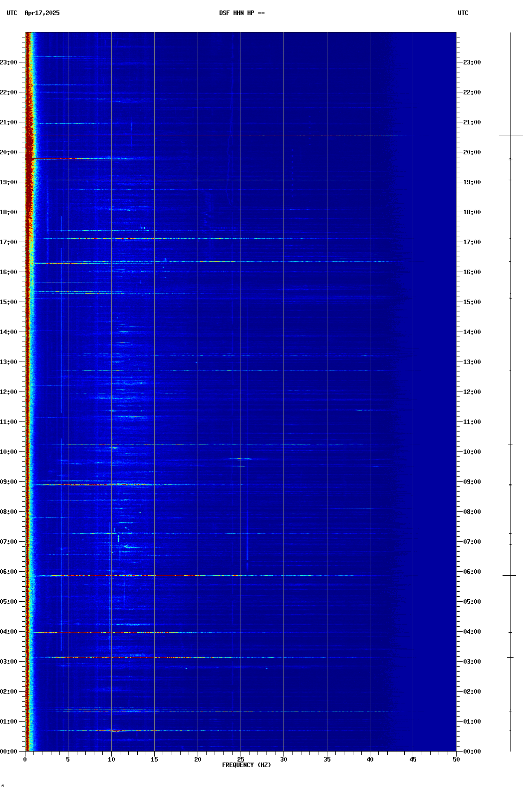Viewport: 532px width, 791px height.
Task: Click the 10 tick label on the frequency axis
Action: pos(111,759)
